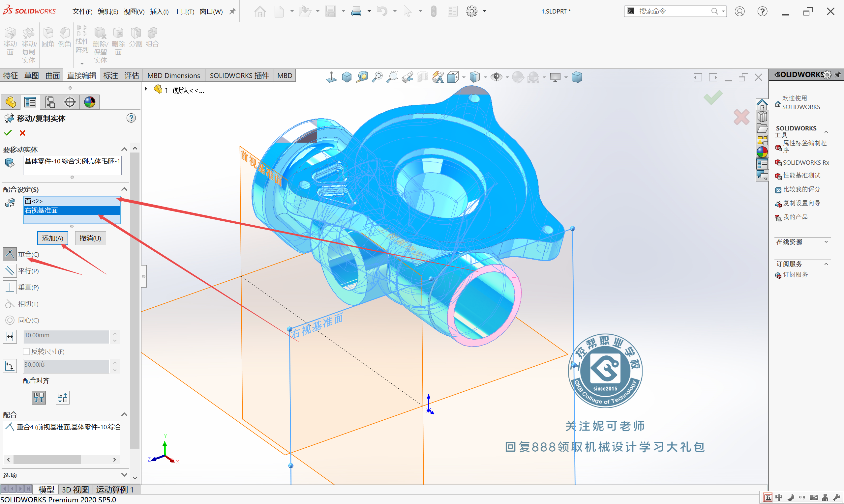This screenshot has height=504, width=844.
Task: Select the Aligned mate alignment button
Action: tap(39, 397)
